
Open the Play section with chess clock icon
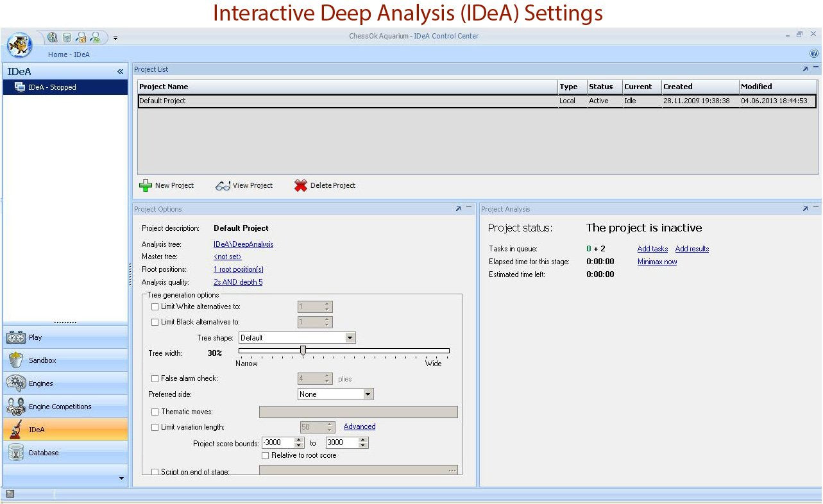(x=16, y=337)
